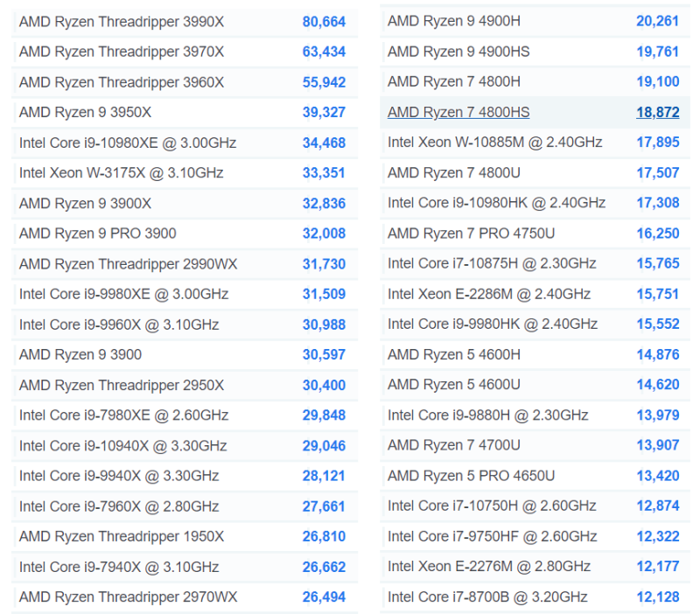Click the 32,008 score value
The height and width of the screenshot is (614, 700).
(x=324, y=234)
